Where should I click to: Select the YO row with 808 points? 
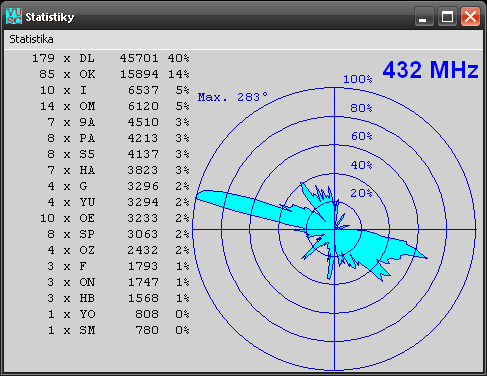coord(118,314)
